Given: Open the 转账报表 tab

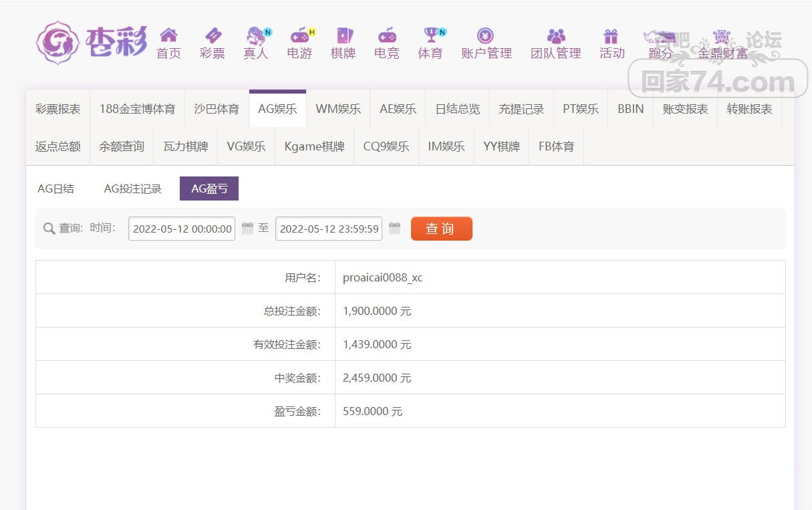Looking at the screenshot, I should pos(749,109).
